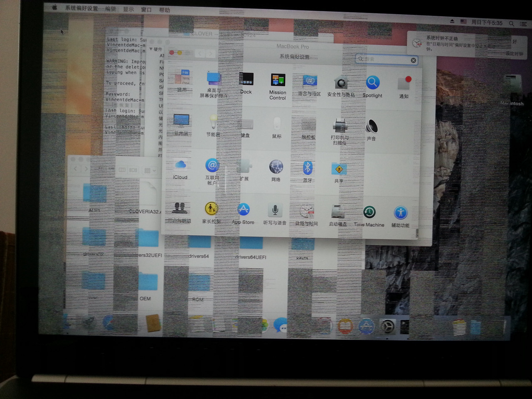This screenshot has height=399, width=532.
Task: Open 蓝牙 (Bluetooth) preferences
Action: coord(308,172)
